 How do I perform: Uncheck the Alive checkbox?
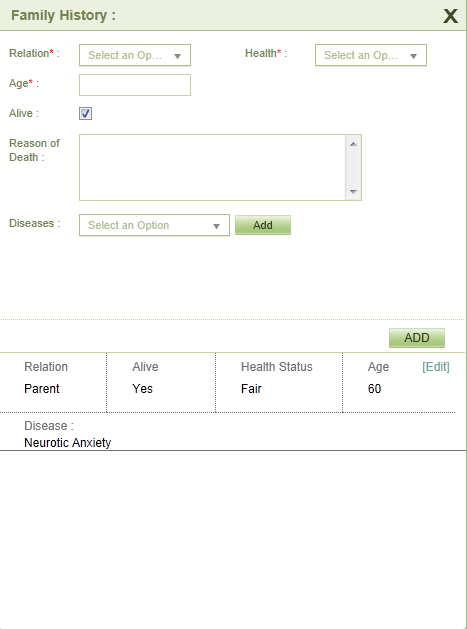pos(85,114)
